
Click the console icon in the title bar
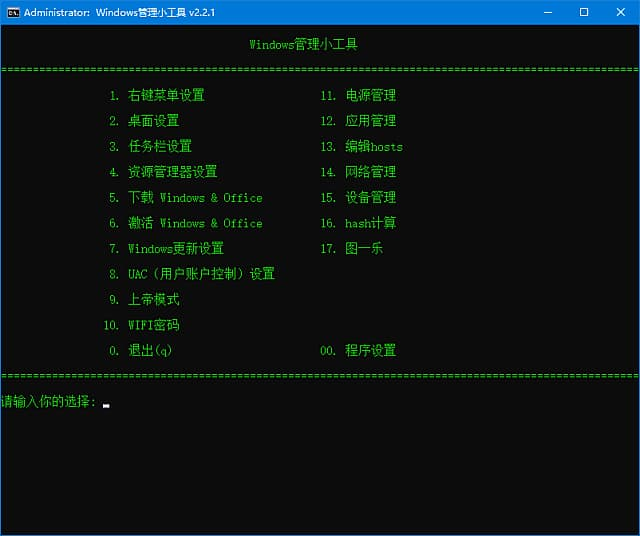click(x=11, y=12)
